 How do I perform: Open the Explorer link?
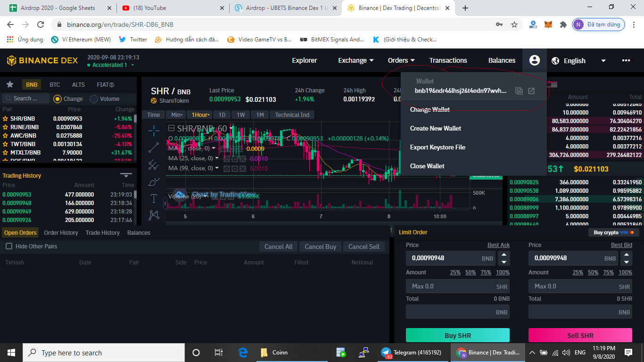(x=305, y=60)
